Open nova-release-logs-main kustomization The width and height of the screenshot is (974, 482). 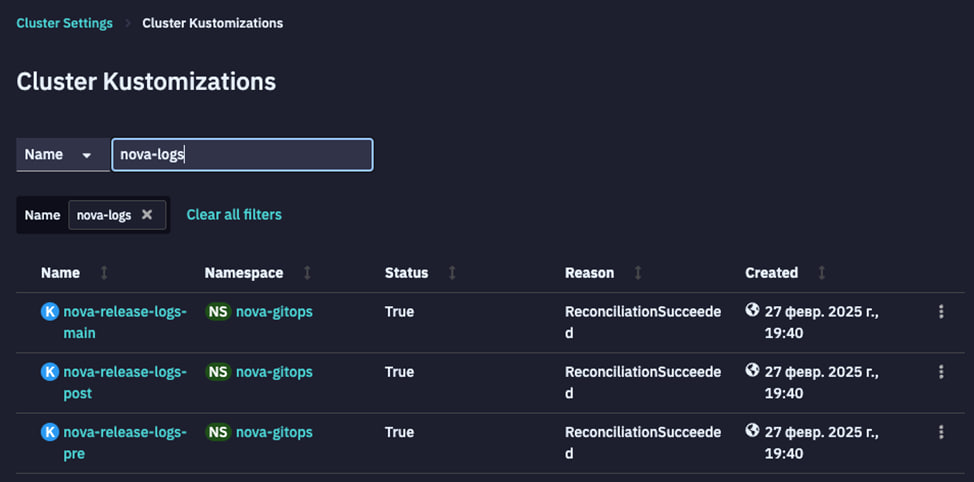(125, 322)
